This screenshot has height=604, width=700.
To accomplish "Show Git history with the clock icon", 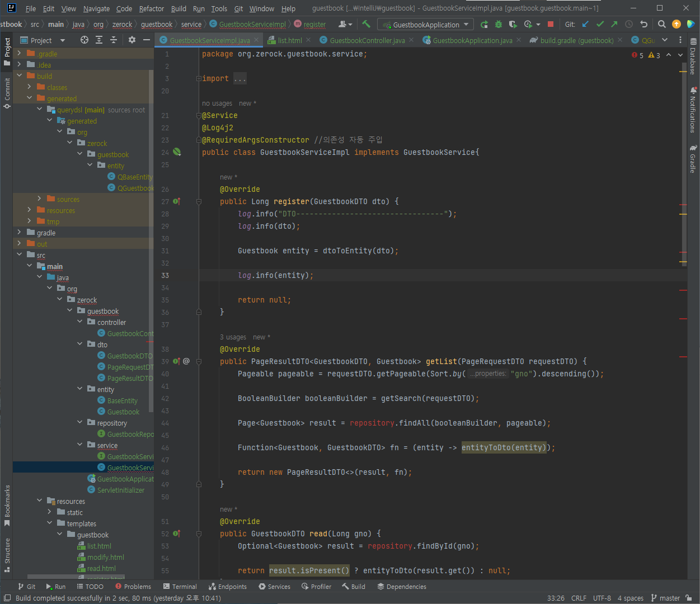I will (x=629, y=24).
